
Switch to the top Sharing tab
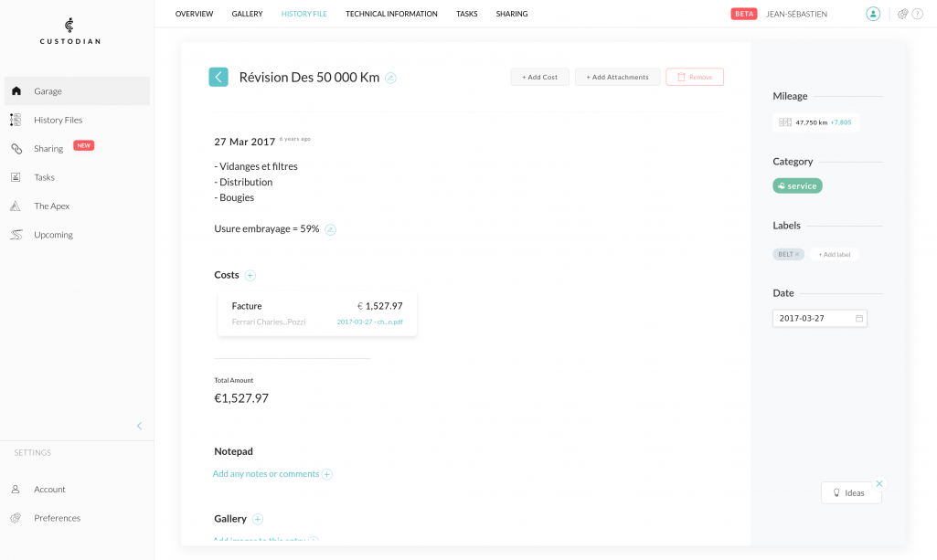(512, 14)
